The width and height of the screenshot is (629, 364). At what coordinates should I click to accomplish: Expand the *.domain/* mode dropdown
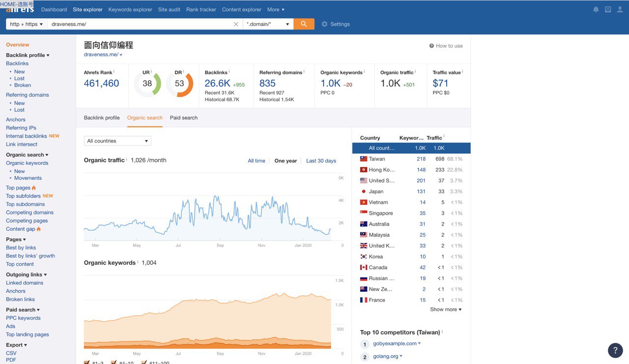click(268, 24)
